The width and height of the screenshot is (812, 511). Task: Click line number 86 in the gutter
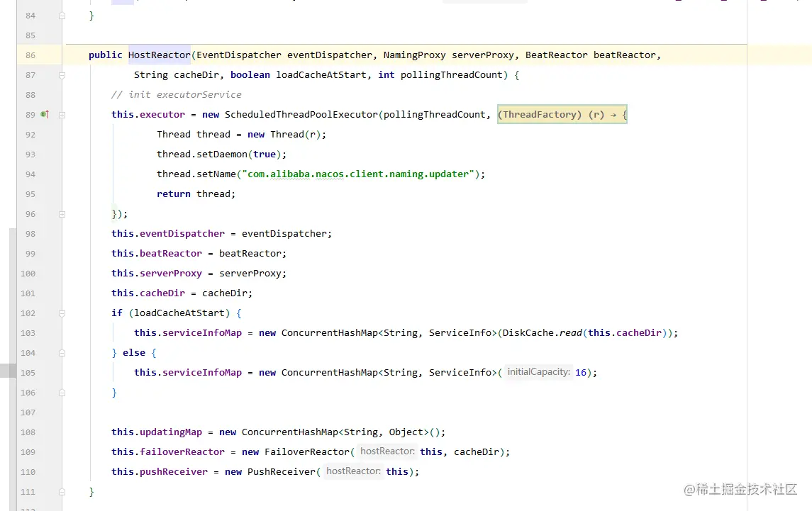pyautogui.click(x=30, y=55)
